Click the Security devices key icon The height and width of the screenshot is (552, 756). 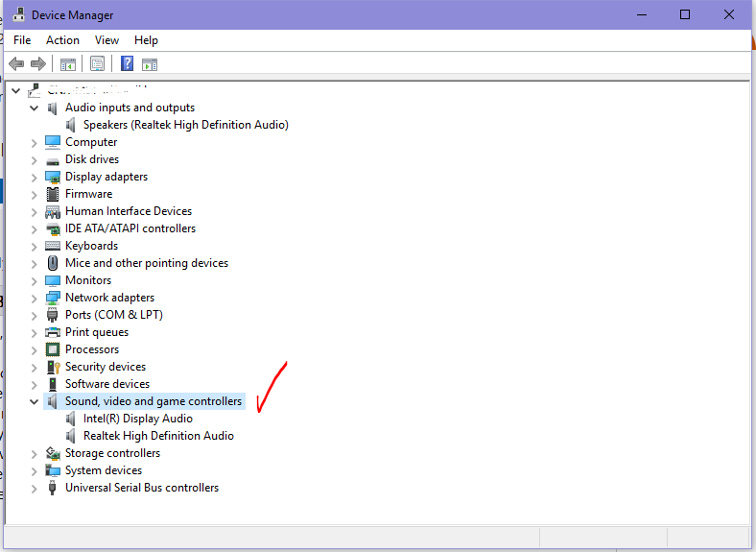point(53,367)
